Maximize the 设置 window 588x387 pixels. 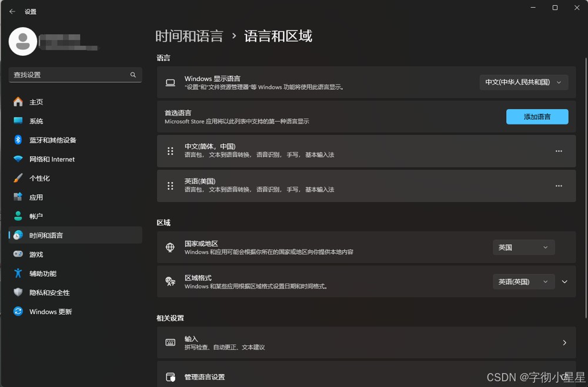point(555,8)
